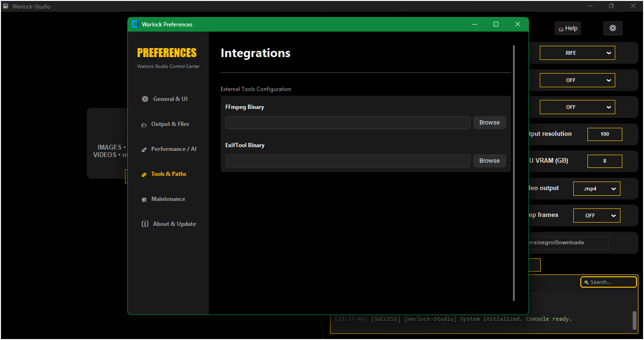
Task: Click the console log scrollbar
Action: 635,321
